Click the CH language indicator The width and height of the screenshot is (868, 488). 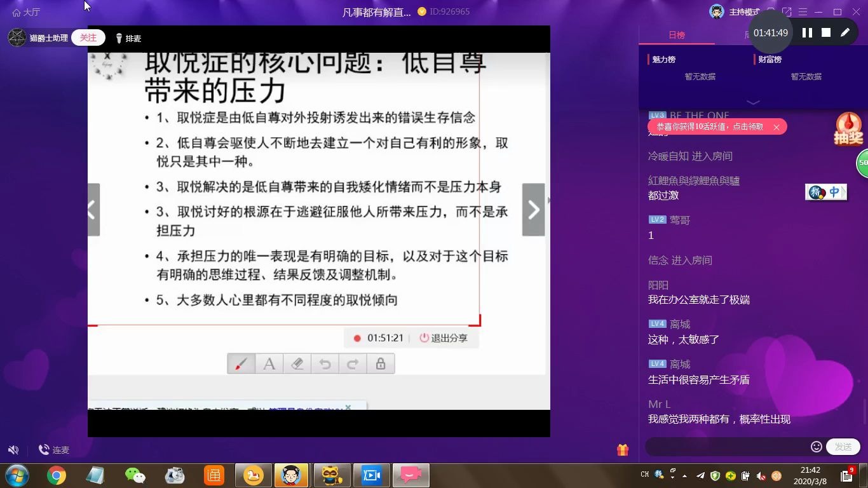point(645,475)
